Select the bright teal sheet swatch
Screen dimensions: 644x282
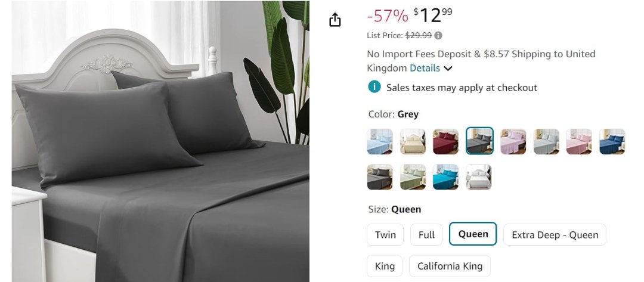click(x=446, y=177)
